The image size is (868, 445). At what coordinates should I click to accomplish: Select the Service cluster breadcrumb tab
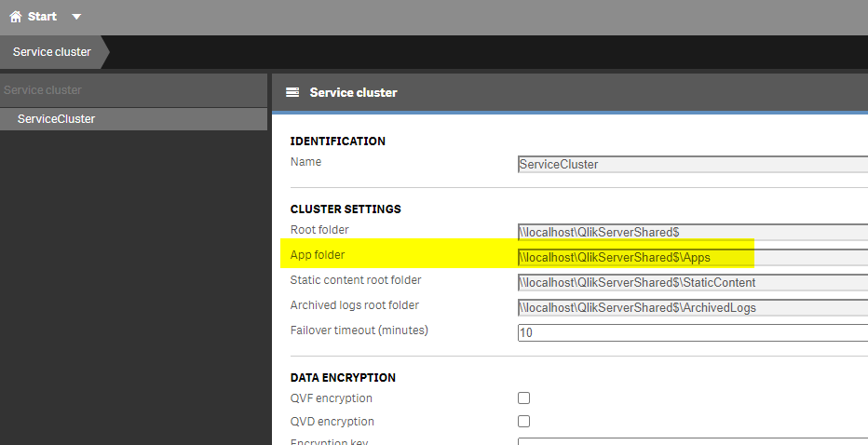coord(51,52)
